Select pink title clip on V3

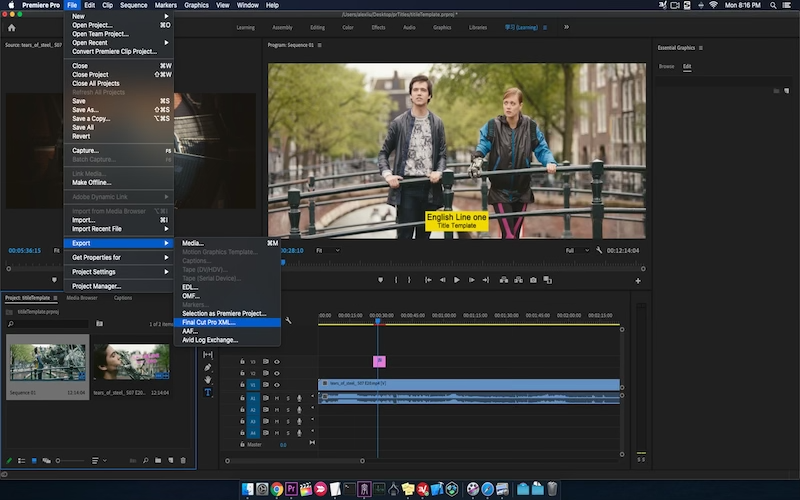[379, 361]
